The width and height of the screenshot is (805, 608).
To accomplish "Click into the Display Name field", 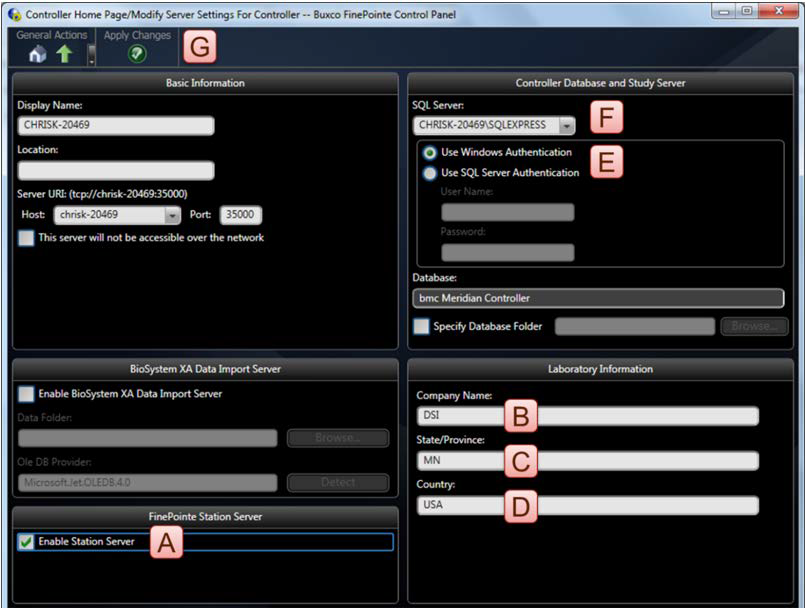I will coord(116,125).
